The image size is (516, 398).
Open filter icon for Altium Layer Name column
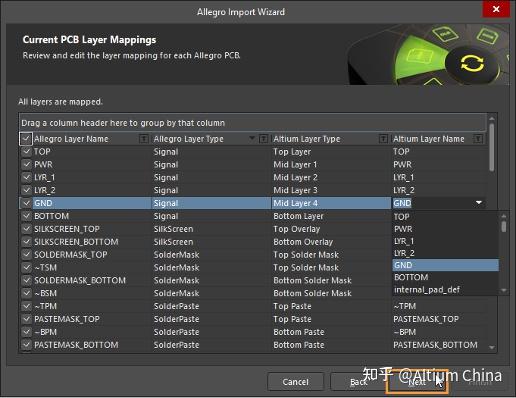(x=478, y=139)
